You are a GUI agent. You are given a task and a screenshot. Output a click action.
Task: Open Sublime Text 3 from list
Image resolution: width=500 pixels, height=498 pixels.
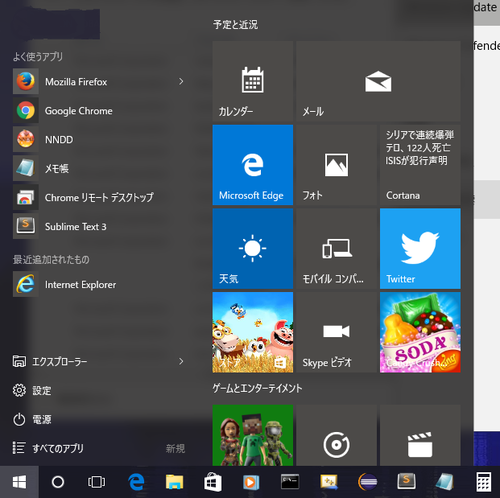(100, 227)
